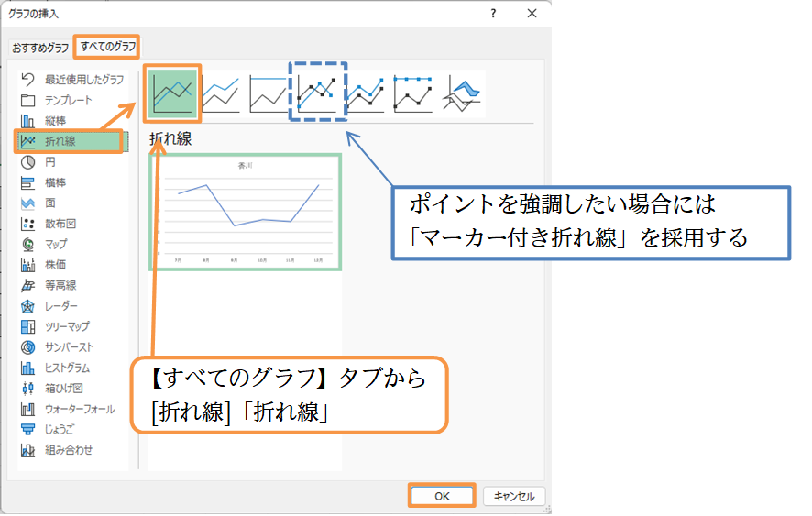812x516 pixels.
Task: Pick the stacked line with markers icon
Action: click(x=366, y=94)
